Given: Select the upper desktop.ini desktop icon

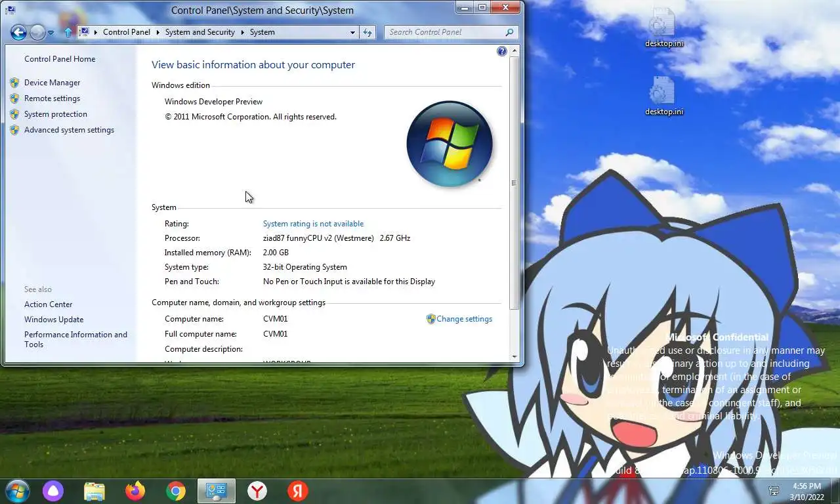Looking at the screenshot, I should coord(663,28).
